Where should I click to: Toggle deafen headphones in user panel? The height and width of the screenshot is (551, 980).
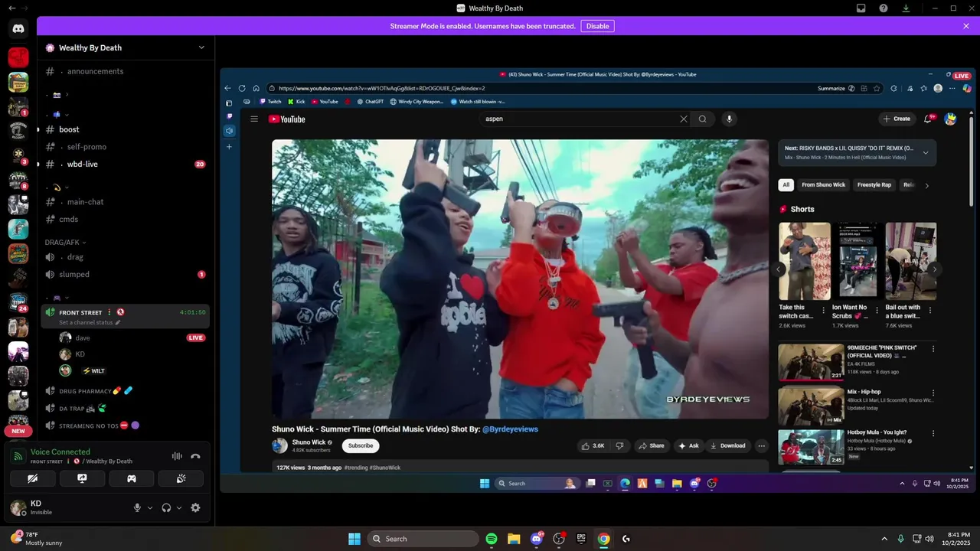(166, 507)
